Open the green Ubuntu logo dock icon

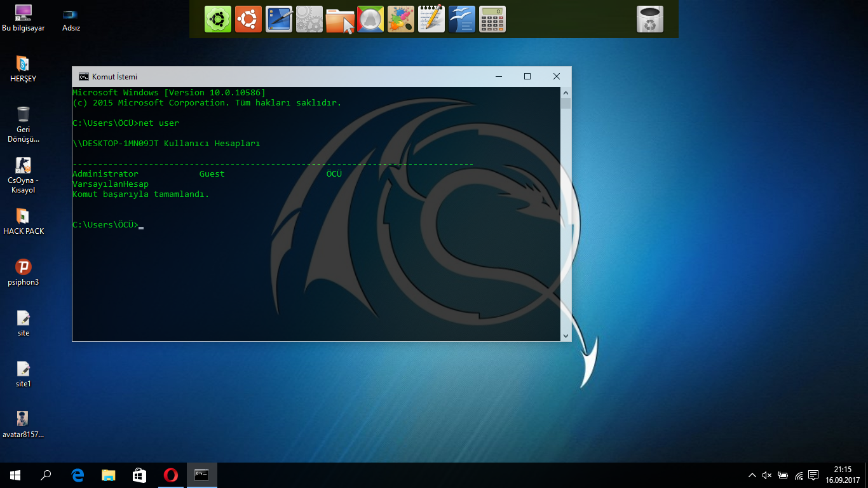[x=218, y=19]
